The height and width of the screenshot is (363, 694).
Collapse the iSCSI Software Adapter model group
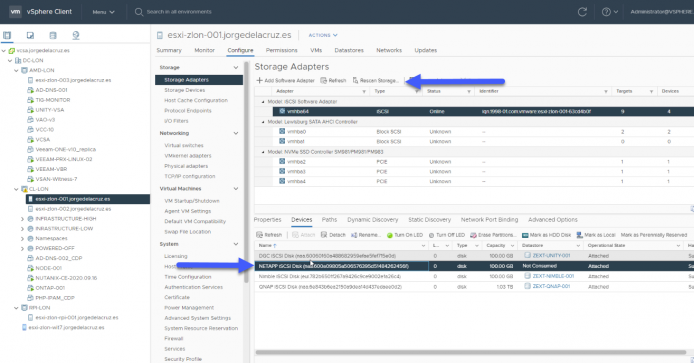pyautogui.click(x=263, y=102)
